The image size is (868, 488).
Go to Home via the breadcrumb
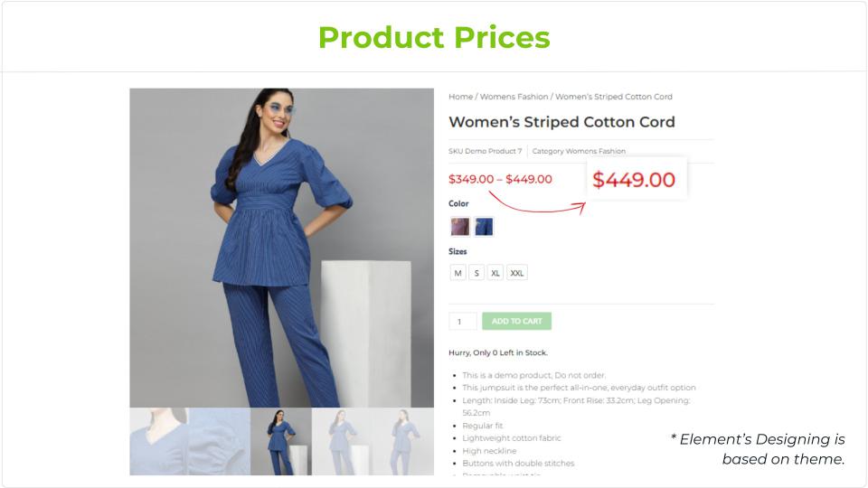click(x=460, y=97)
